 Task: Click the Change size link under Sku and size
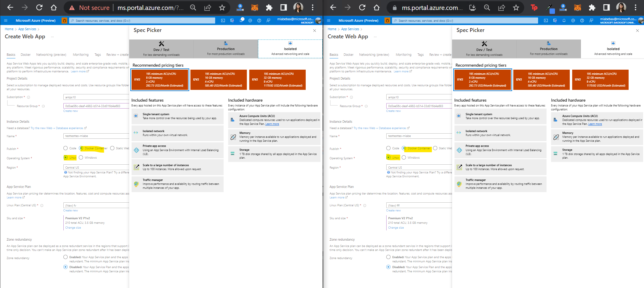73,227
